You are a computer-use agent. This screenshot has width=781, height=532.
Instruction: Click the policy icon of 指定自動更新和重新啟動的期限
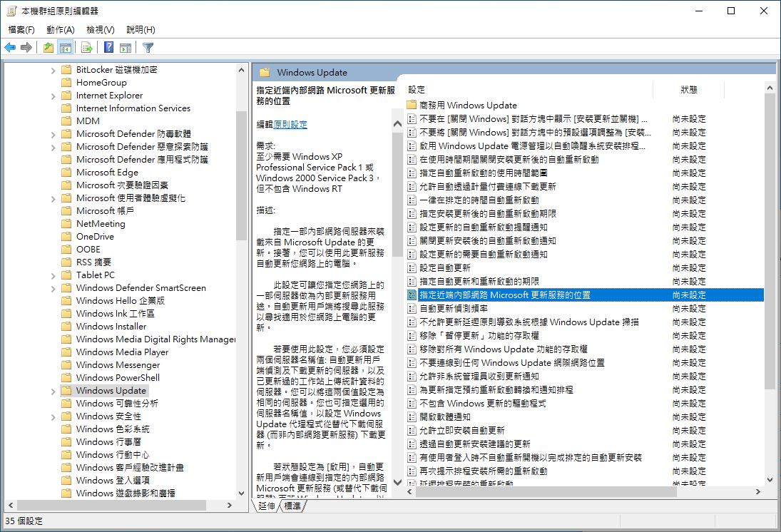tap(412, 282)
